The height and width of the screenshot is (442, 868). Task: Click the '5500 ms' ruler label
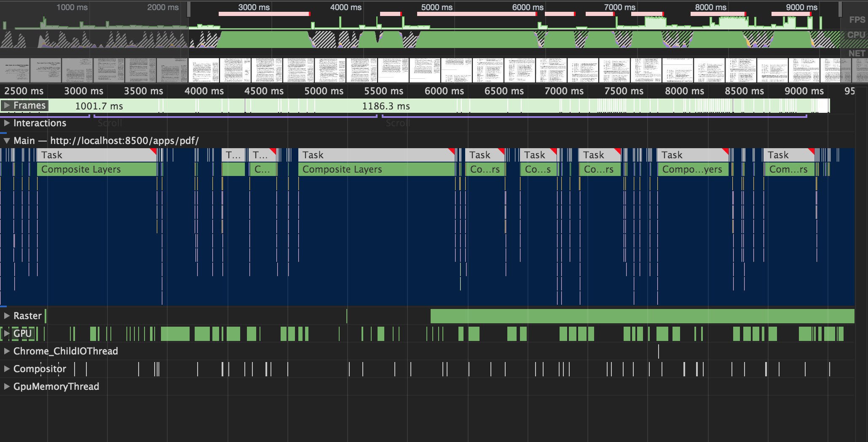click(x=384, y=91)
